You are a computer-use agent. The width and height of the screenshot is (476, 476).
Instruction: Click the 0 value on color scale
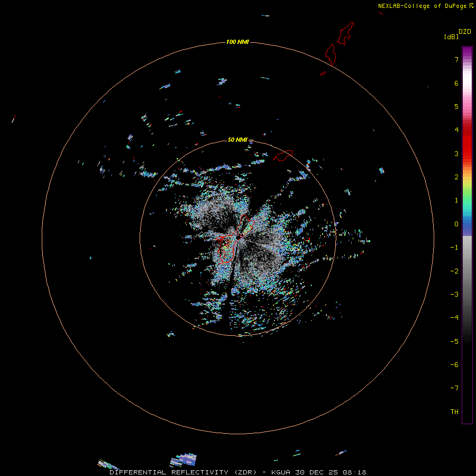(456, 224)
